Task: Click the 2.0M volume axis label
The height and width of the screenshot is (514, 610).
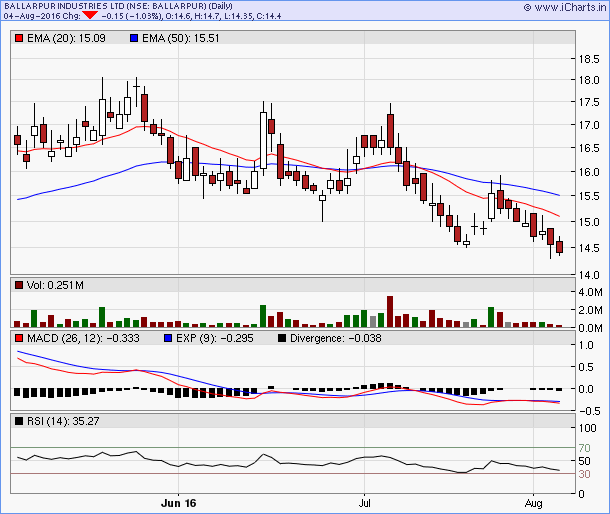Action: [590, 311]
